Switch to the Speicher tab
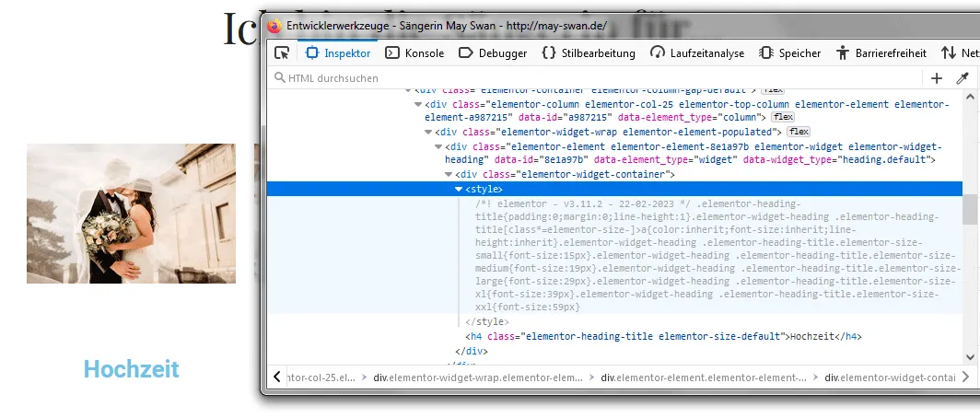980x418 pixels. (789, 53)
